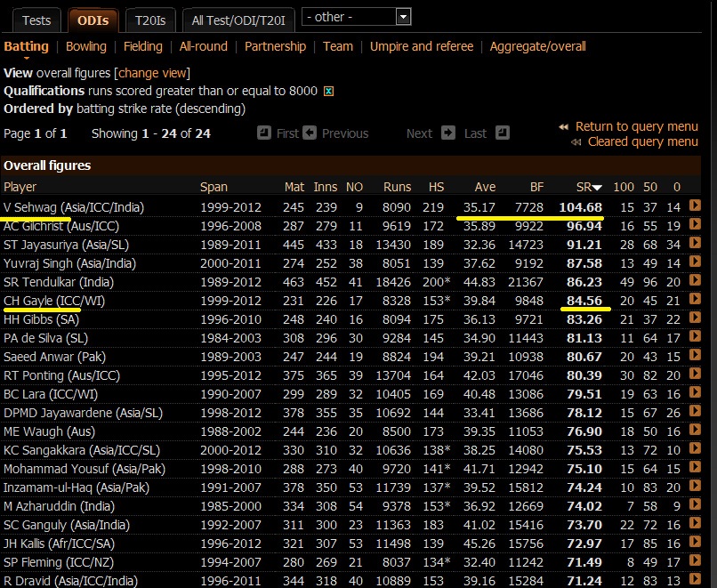This screenshot has height=588, width=717.
Task: Click the Last page navigation icon
Action: tap(503, 133)
